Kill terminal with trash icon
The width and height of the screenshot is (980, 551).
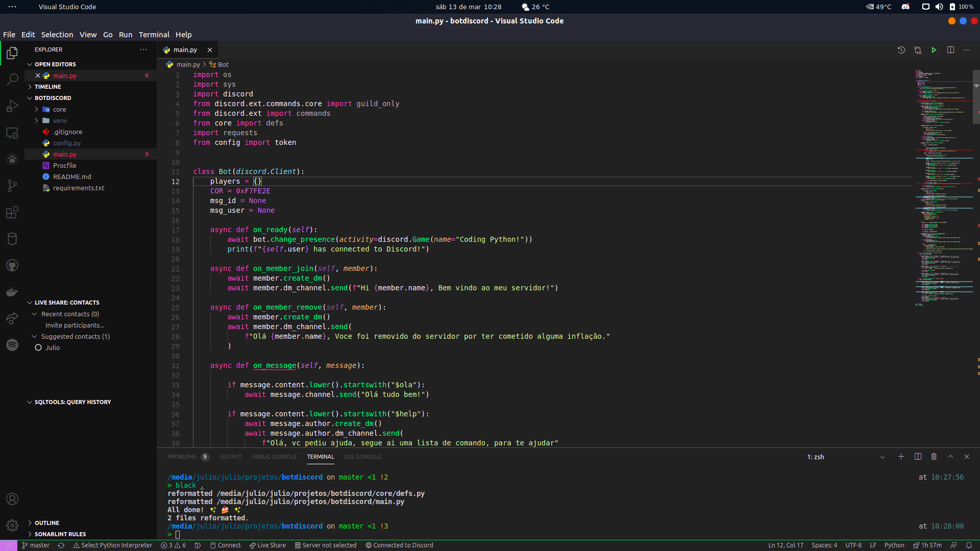(x=934, y=457)
